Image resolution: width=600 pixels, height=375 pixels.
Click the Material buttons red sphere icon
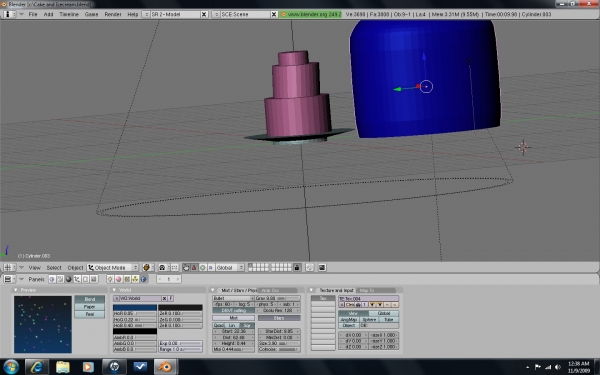[119, 279]
